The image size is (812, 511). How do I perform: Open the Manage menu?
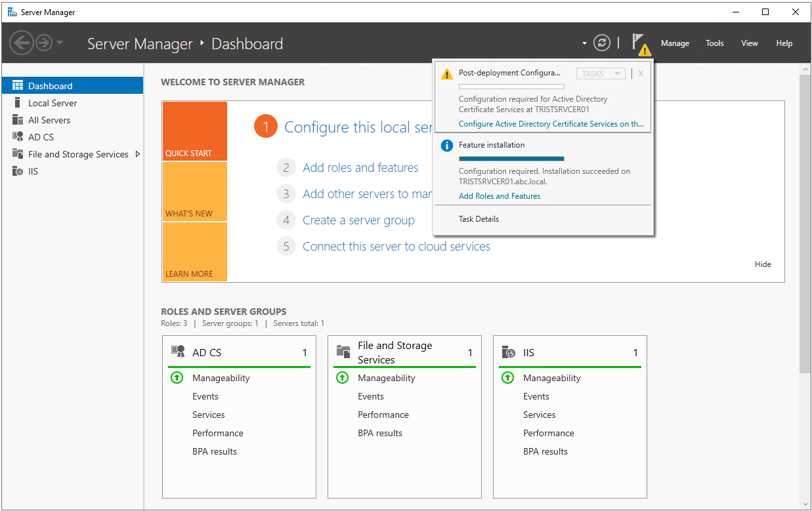(675, 43)
